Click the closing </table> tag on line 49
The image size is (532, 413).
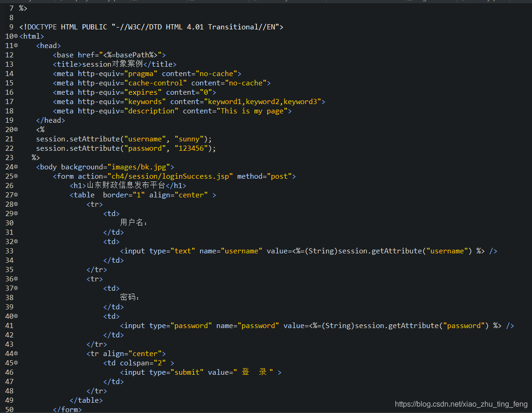point(86,400)
